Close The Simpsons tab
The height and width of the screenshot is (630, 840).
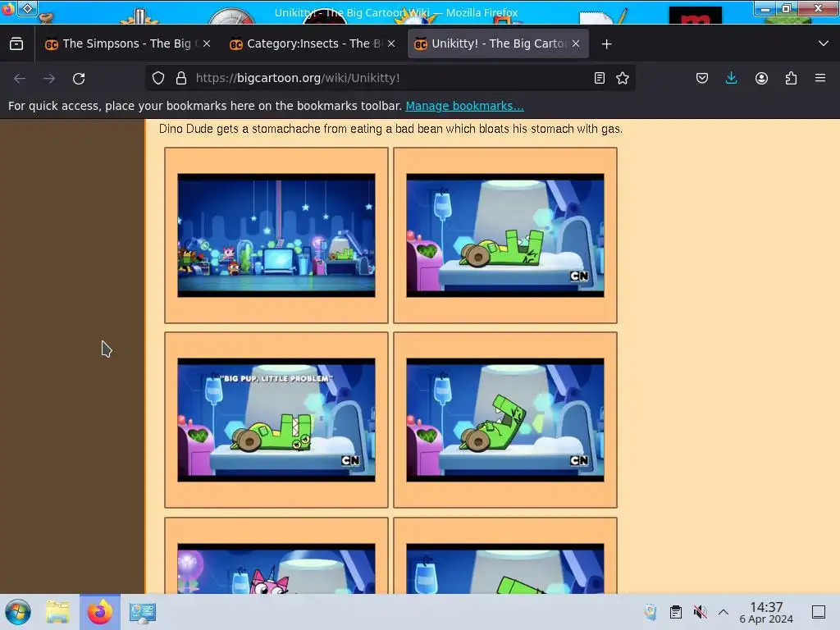click(207, 44)
